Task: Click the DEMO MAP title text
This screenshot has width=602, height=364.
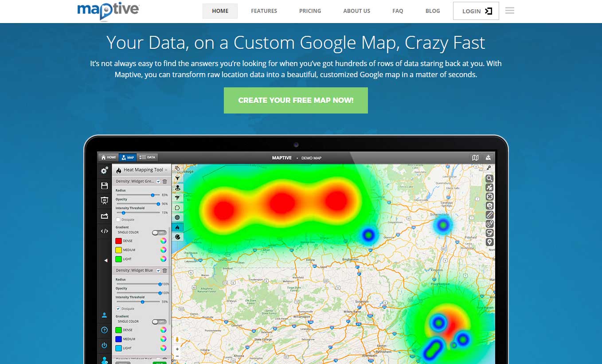Action: [311, 158]
